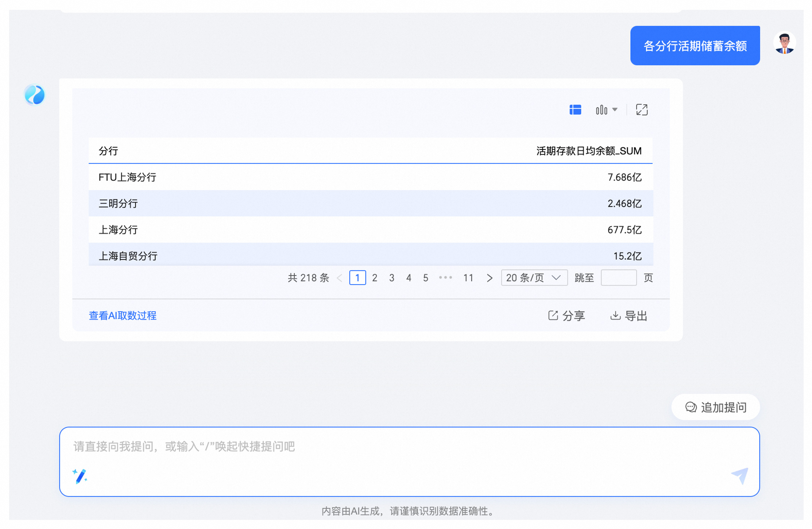Click the fullscreen expand icon
This screenshot has height=529, width=812.
(642, 109)
